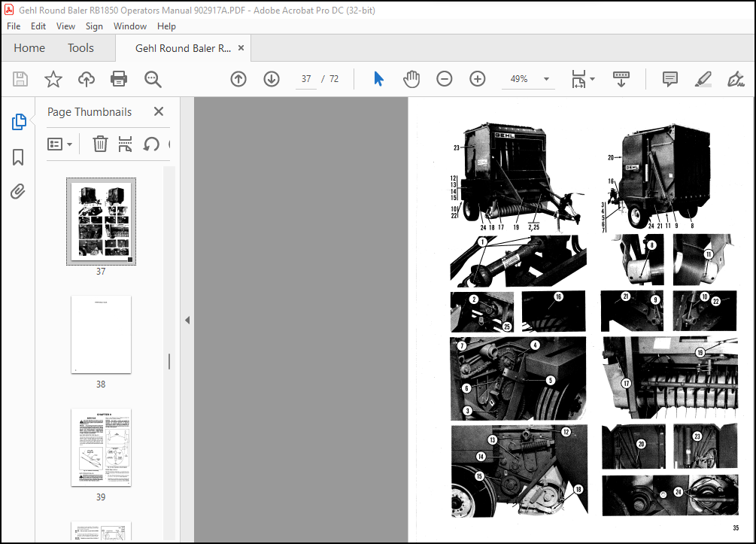Open the Window menu
The image size is (756, 544).
[129, 26]
